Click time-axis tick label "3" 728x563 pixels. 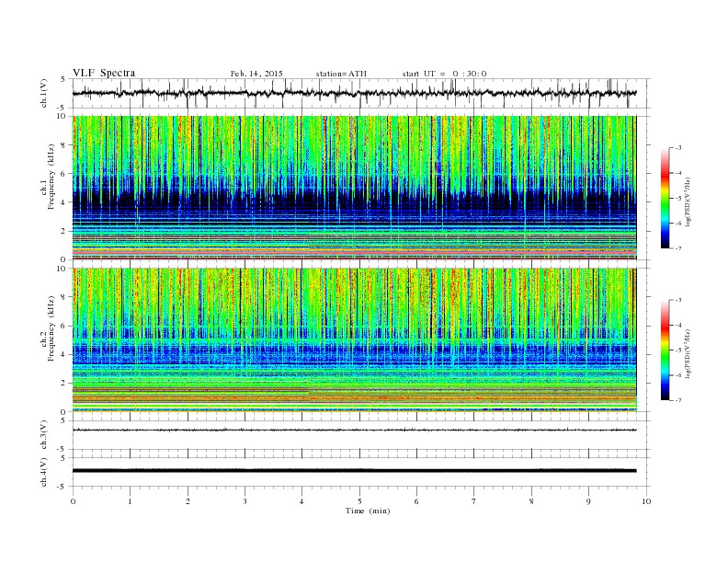coord(245,501)
